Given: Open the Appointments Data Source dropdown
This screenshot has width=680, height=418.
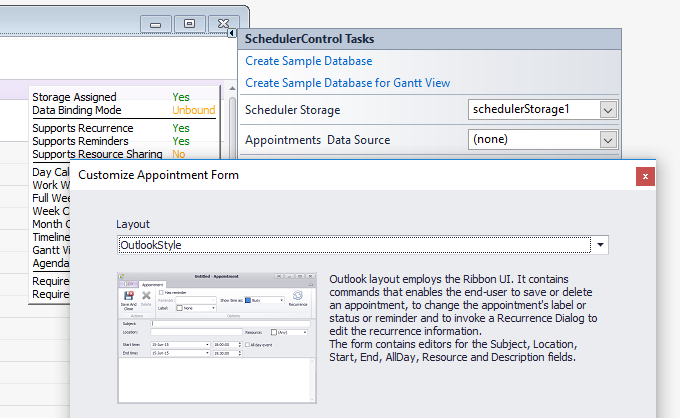Looking at the screenshot, I should point(607,140).
